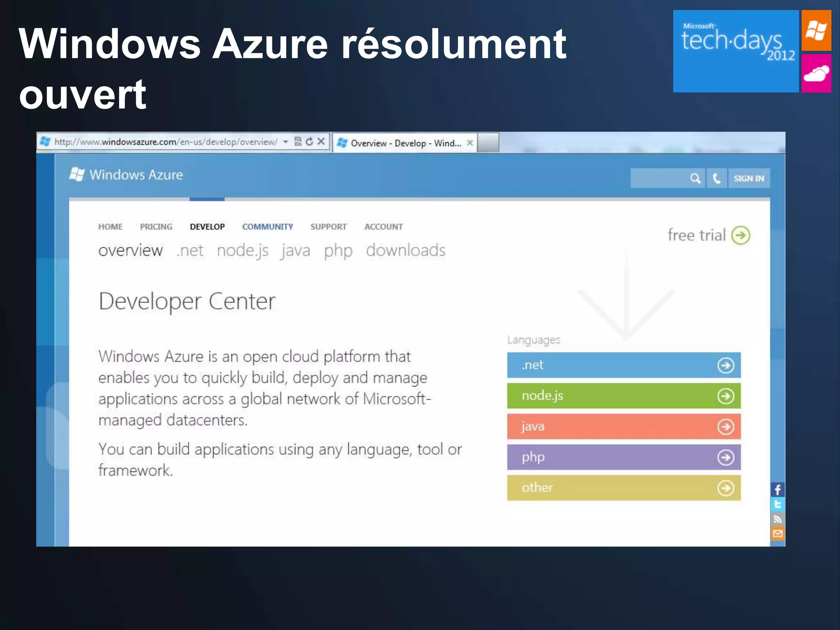840x630 pixels.
Task: Click the Developer Center heading
Action: coord(187,302)
